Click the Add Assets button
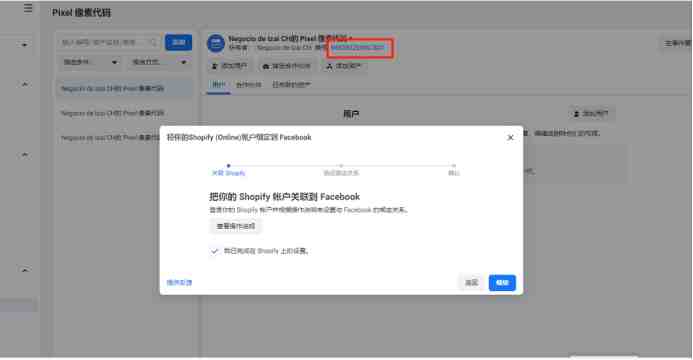 (343, 66)
